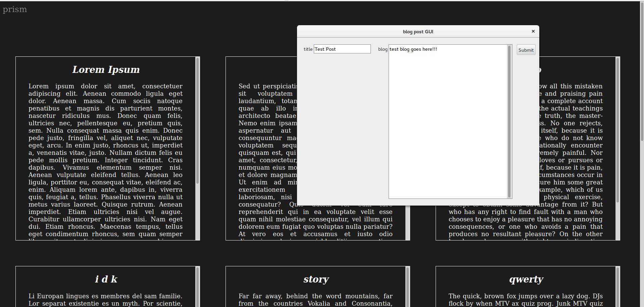Viewport: 644px width, 307px height.
Task: Click the prism site logo link
Action: pos(15,9)
